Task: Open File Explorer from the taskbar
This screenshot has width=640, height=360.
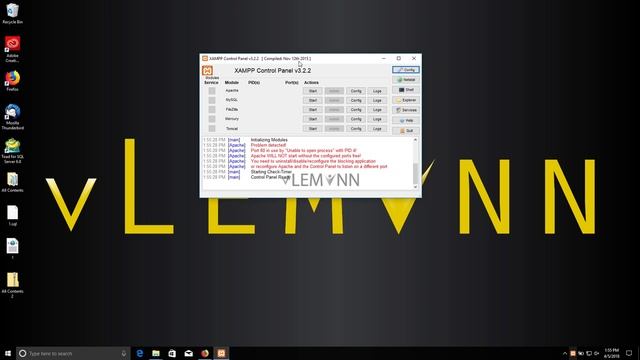Action: 156,353
